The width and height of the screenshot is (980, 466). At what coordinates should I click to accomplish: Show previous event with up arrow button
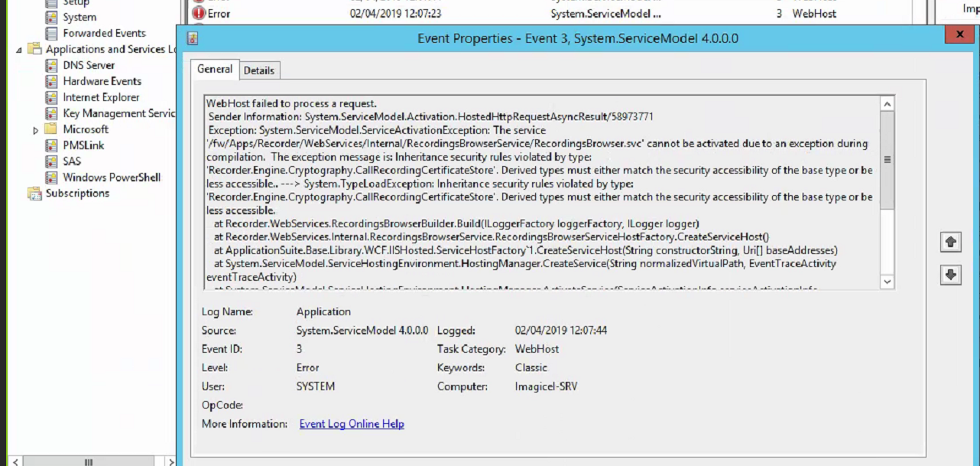pos(950,242)
